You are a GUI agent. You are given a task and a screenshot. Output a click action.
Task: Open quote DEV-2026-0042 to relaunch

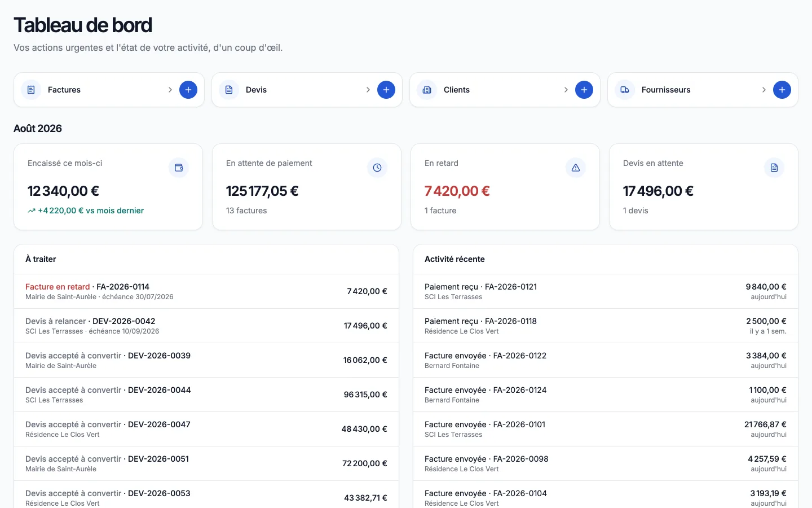[x=206, y=326]
